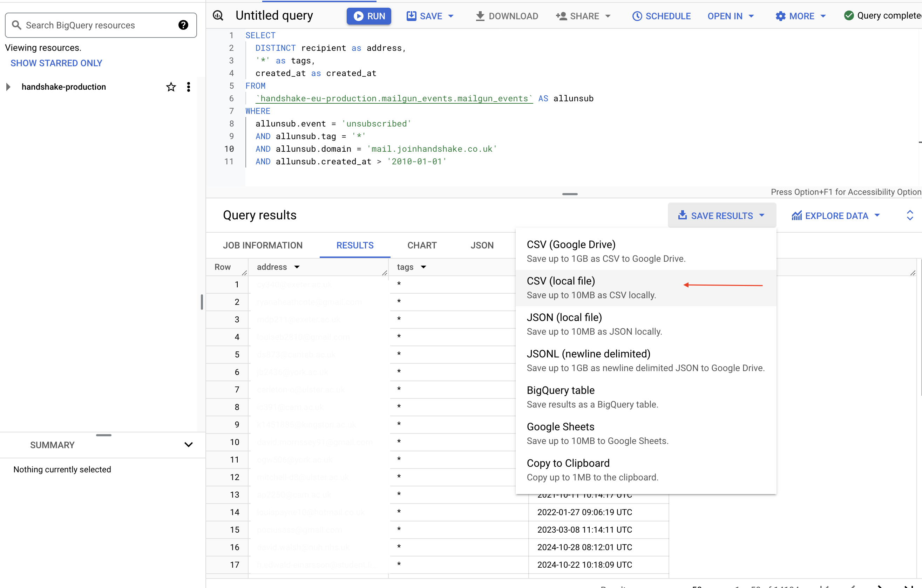Open the Save dropdown
This screenshot has width=922, height=588.
451,16
